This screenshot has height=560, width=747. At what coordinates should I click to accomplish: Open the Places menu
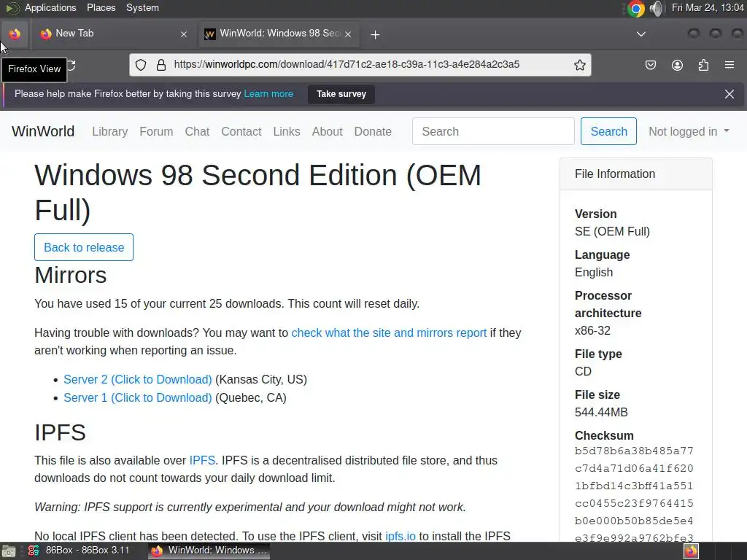(101, 7)
